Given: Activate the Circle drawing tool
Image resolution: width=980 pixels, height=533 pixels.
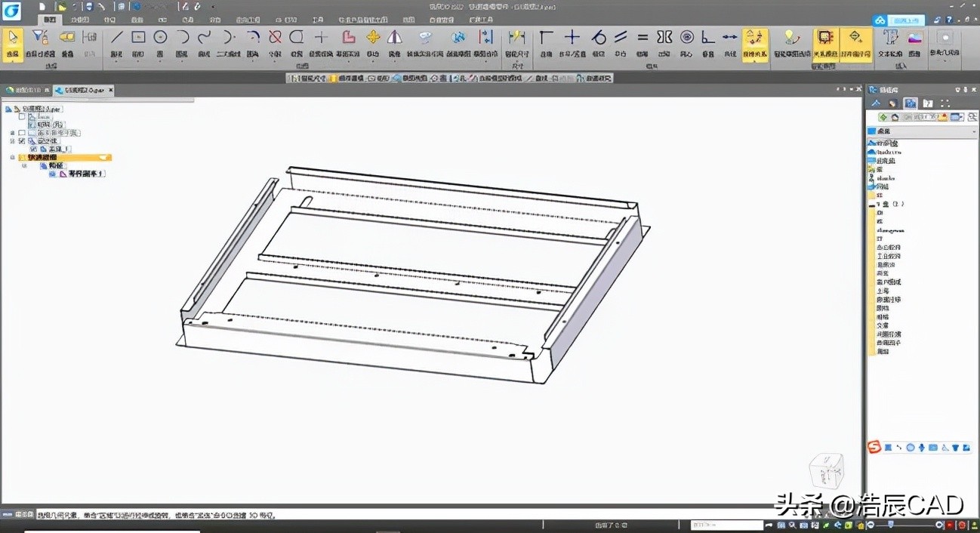Looking at the screenshot, I should (160, 39).
